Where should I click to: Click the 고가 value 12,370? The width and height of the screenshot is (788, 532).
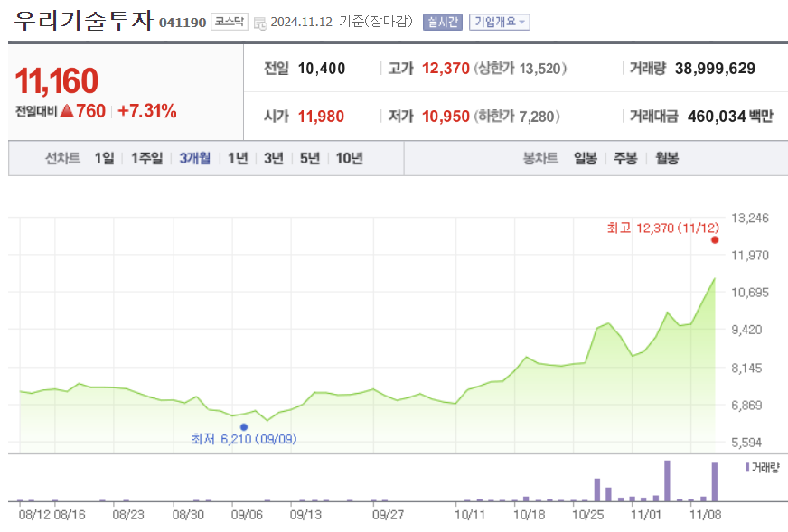pos(446,69)
